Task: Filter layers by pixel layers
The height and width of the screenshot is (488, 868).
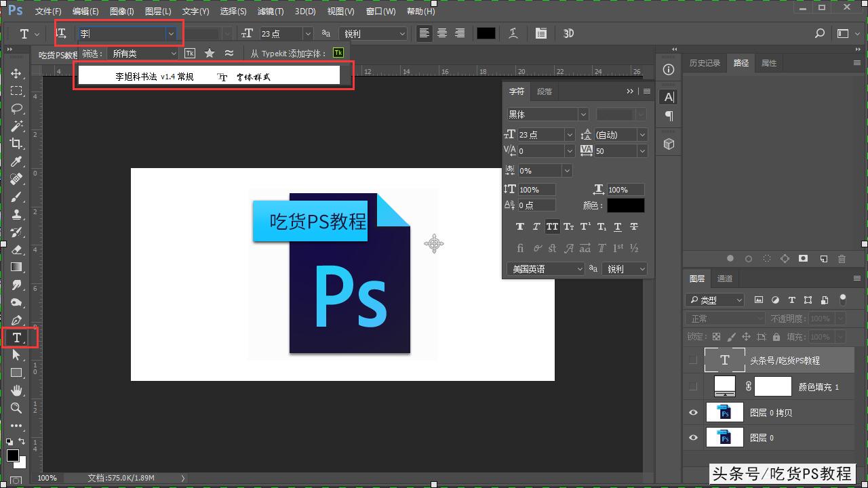Action: 759,300
